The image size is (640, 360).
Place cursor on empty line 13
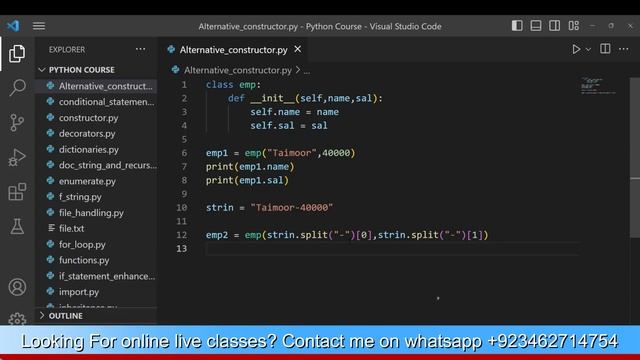pos(392,249)
